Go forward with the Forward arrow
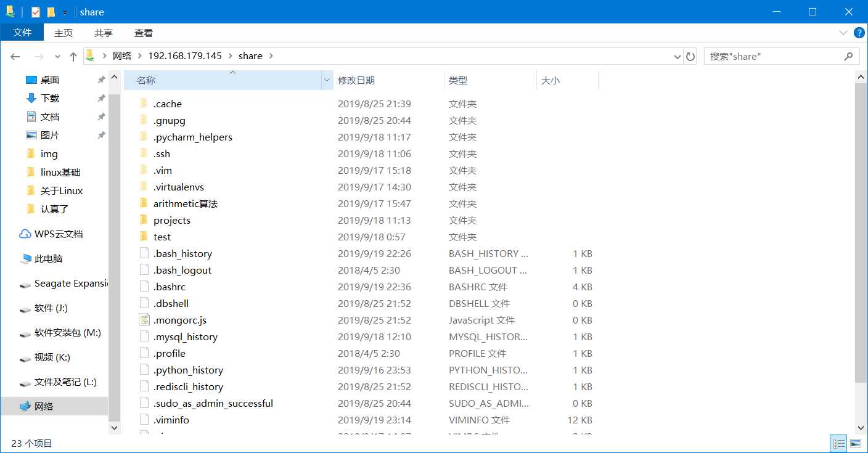 click(38, 56)
